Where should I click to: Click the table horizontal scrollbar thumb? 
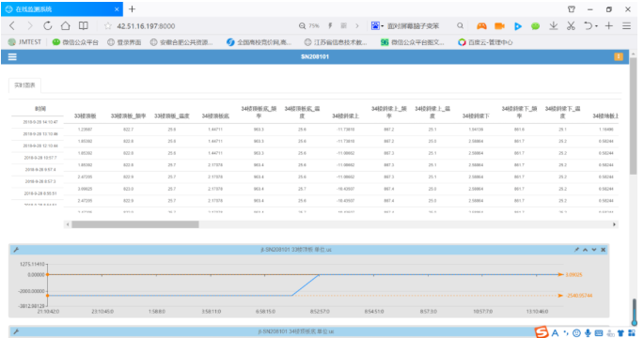pos(135,224)
